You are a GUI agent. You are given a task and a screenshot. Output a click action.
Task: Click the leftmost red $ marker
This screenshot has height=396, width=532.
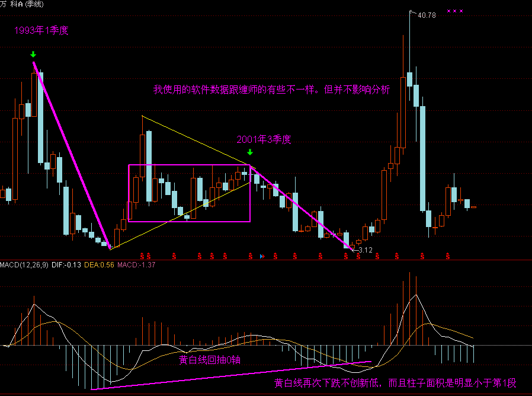(142, 256)
